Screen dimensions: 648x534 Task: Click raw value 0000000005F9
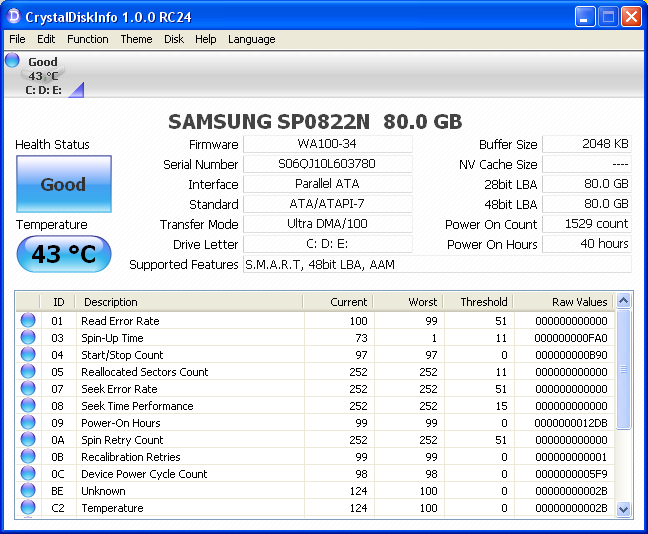571,474
